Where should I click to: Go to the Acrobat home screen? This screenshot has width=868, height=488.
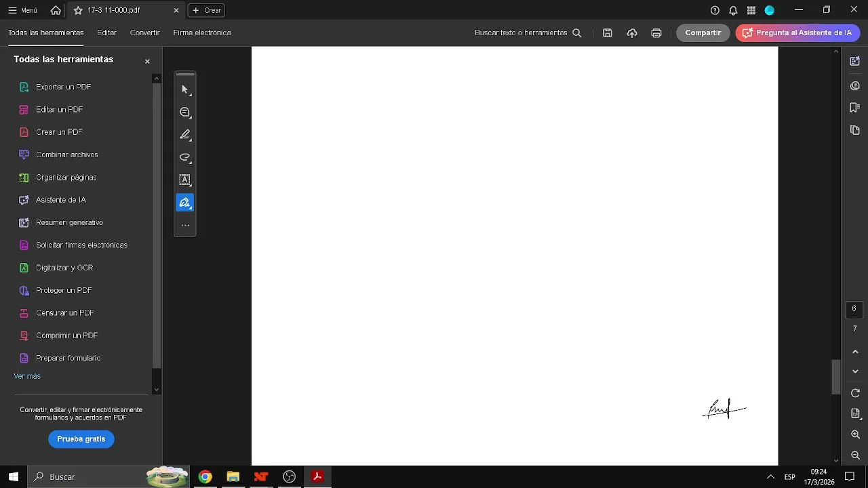pyautogui.click(x=56, y=10)
